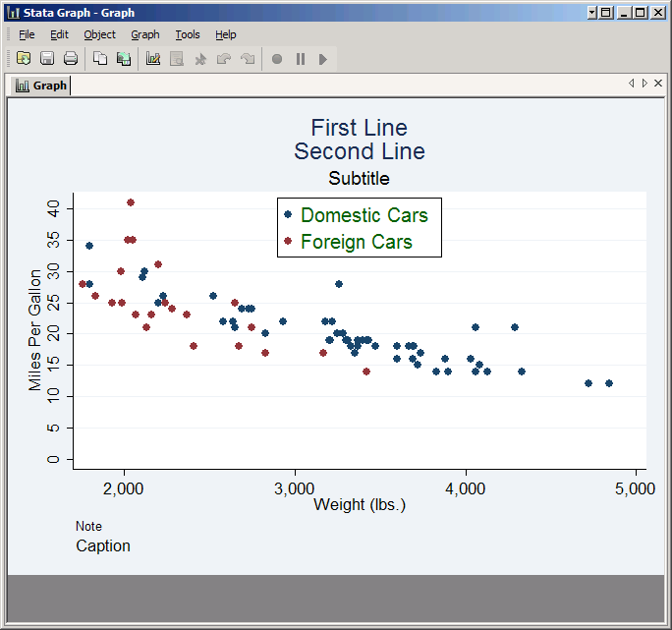672x630 pixels.
Task: Select the 'First Line' title text
Action: 360,128
